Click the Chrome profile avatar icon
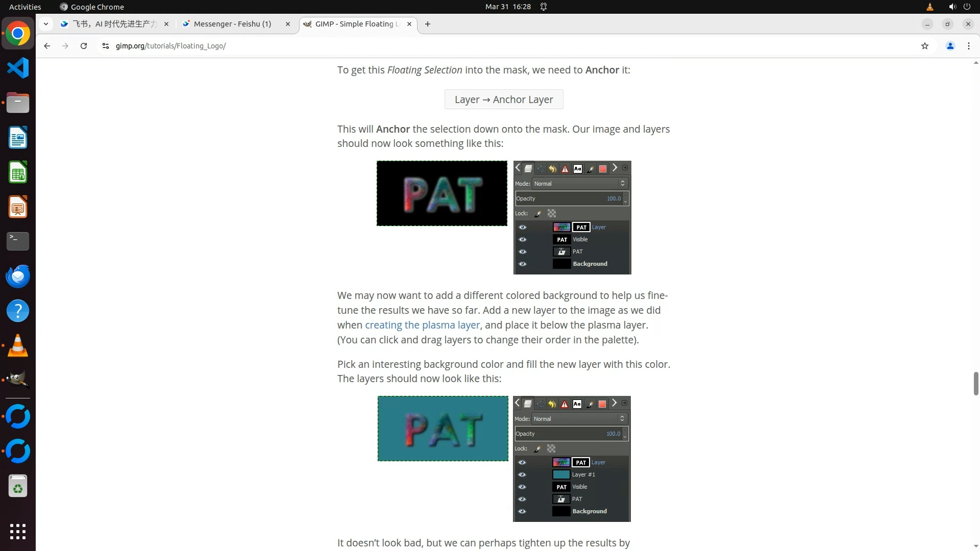Image resolution: width=980 pixels, height=551 pixels. click(950, 46)
